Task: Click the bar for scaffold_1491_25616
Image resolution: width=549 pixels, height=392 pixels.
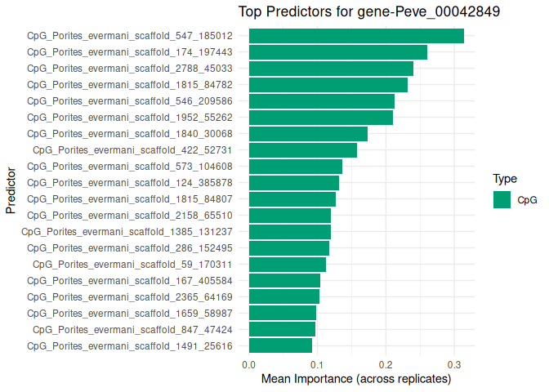Action: (x=280, y=346)
